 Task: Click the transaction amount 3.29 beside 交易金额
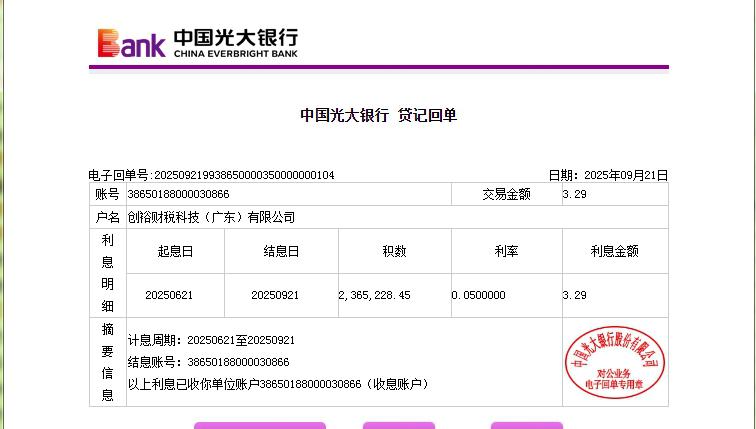pos(574,194)
